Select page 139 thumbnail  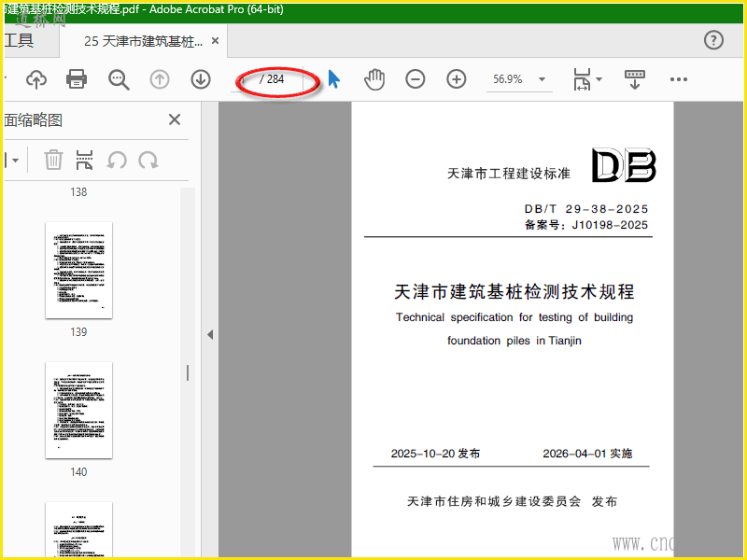78,270
